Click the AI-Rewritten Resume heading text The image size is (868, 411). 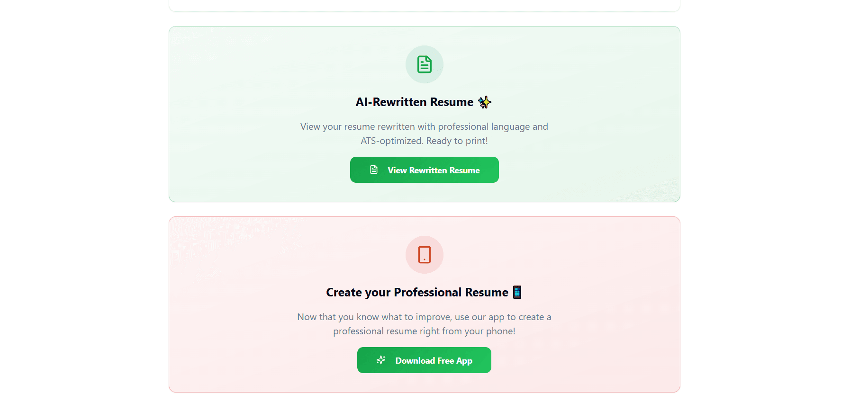(x=414, y=102)
